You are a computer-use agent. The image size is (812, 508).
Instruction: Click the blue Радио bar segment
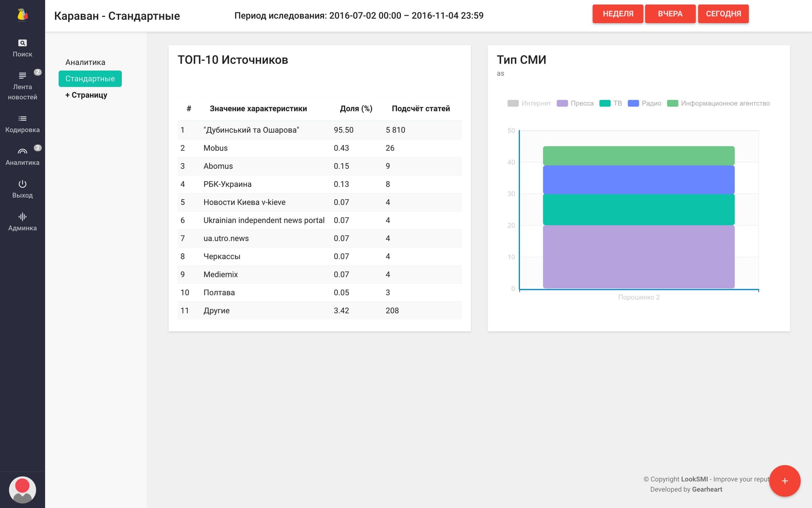[x=639, y=179]
